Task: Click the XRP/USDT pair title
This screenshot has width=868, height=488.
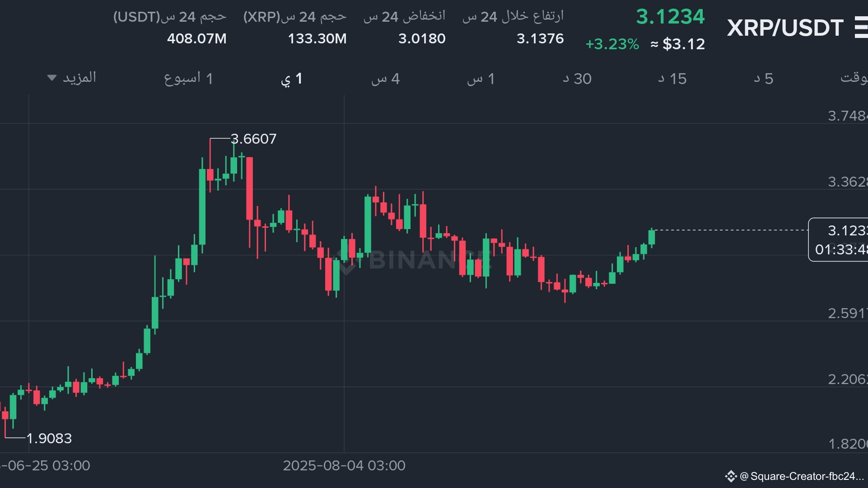Action: [785, 28]
